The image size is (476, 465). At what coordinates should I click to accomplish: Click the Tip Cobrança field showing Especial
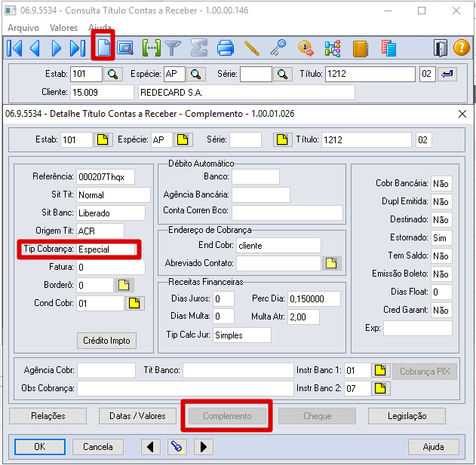coord(106,249)
